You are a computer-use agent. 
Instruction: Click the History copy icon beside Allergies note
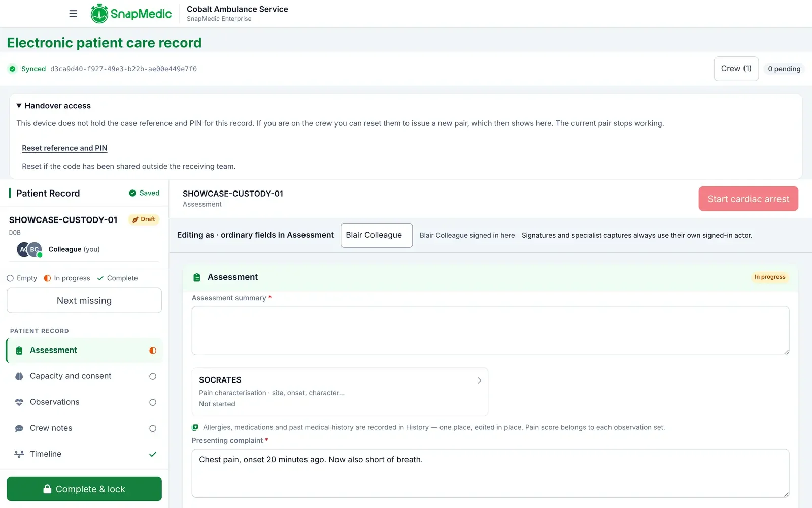tap(195, 427)
